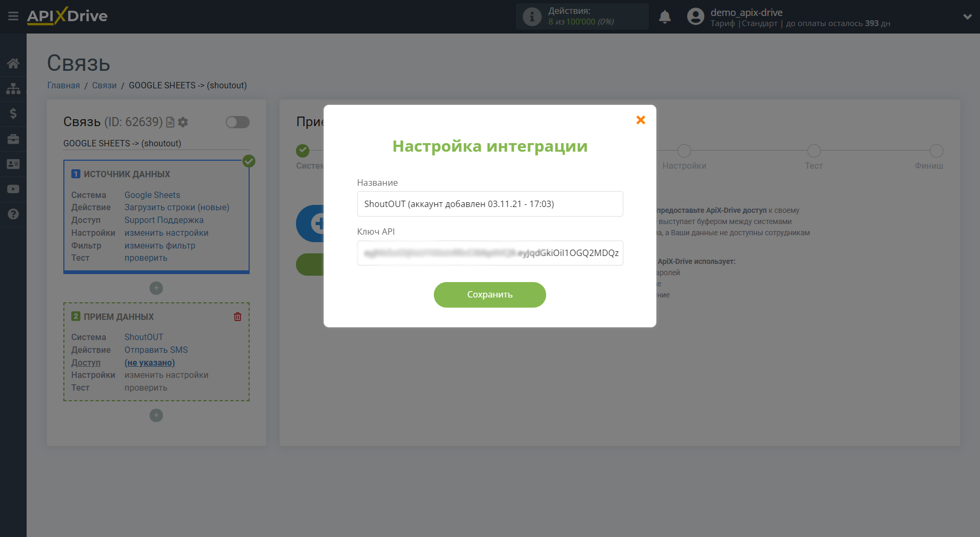Click the demo_apix-drive account name
980x537 pixels.
click(746, 12)
